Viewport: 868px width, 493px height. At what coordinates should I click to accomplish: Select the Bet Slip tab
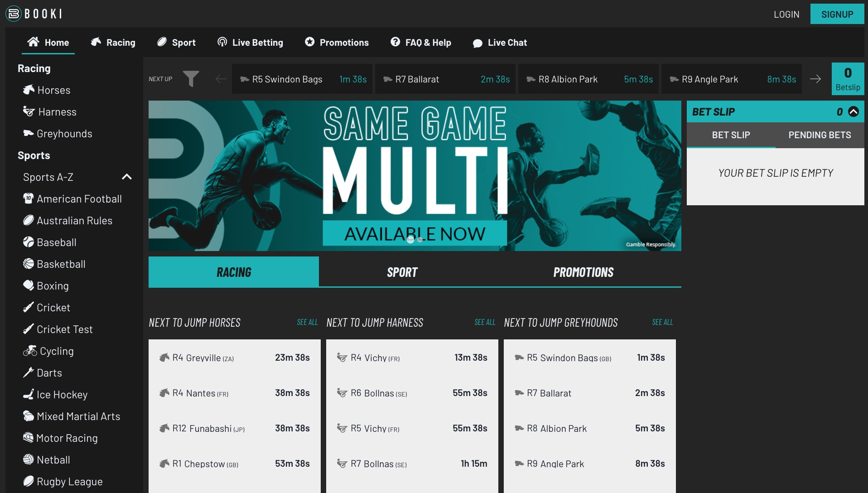pyautogui.click(x=731, y=135)
